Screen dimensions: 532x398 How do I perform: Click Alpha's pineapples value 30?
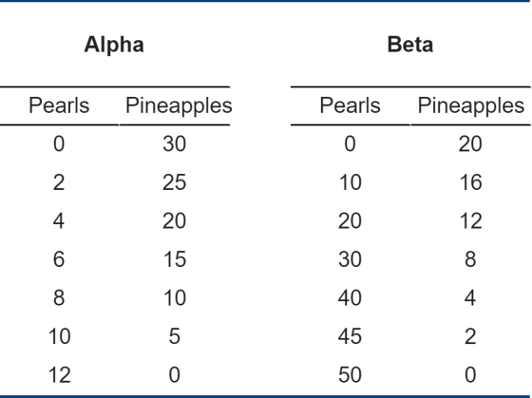point(175,143)
